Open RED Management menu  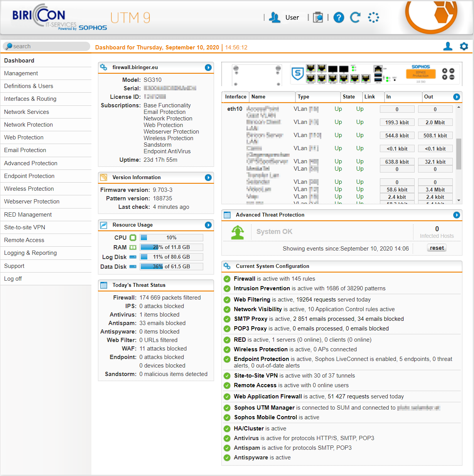(46, 215)
